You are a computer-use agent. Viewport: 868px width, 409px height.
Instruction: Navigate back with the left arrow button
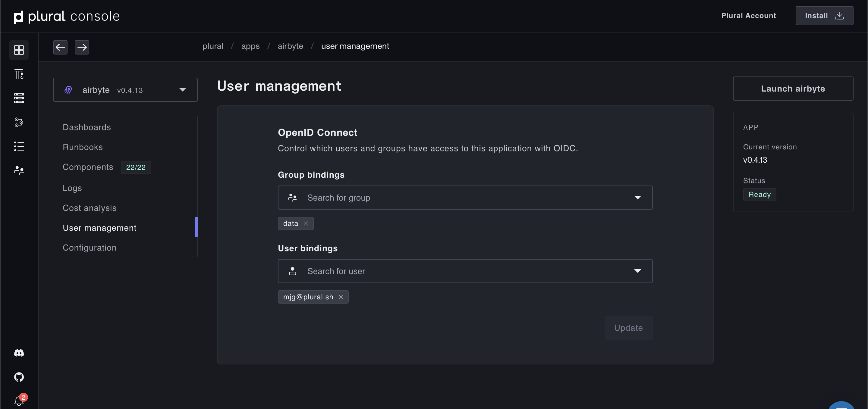[x=60, y=47]
